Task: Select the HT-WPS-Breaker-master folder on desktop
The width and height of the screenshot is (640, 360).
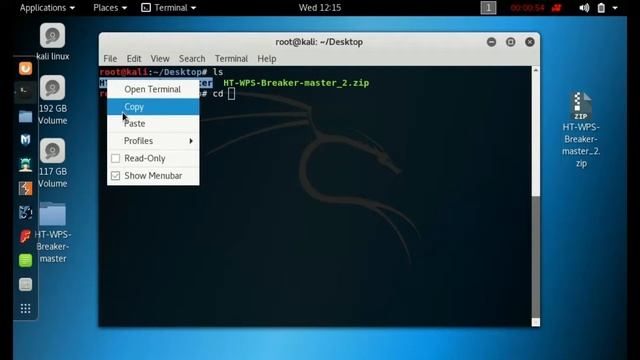Action: click(x=53, y=233)
